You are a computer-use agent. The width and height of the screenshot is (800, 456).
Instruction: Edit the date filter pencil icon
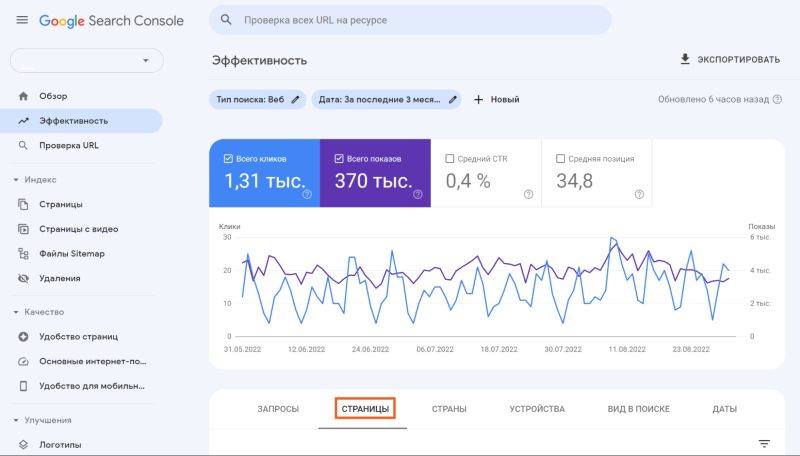[453, 99]
